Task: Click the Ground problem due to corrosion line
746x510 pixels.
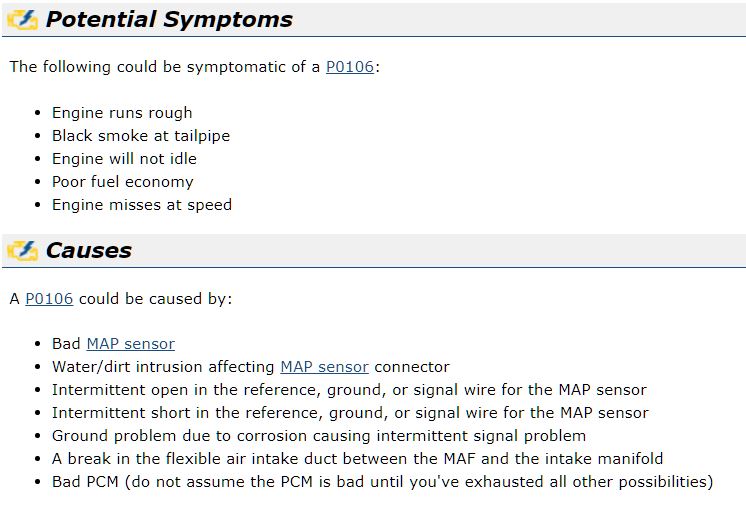Action: 319,436
